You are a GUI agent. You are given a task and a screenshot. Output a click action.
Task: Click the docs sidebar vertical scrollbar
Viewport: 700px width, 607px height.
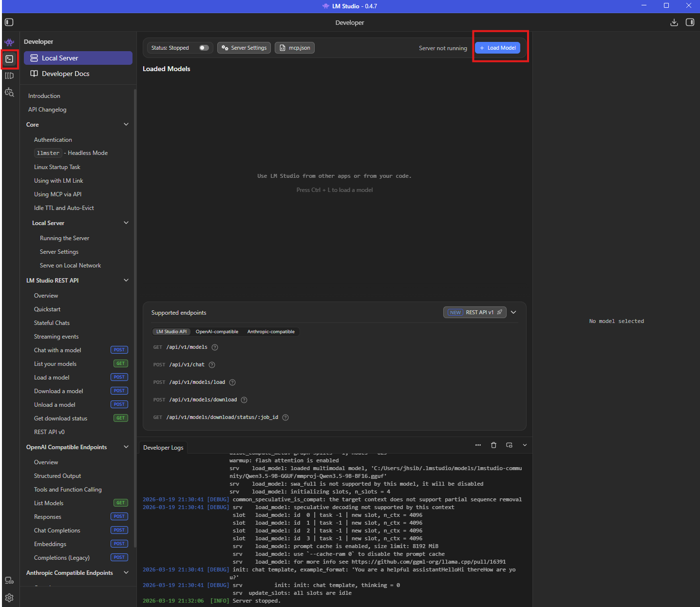[x=135, y=318]
